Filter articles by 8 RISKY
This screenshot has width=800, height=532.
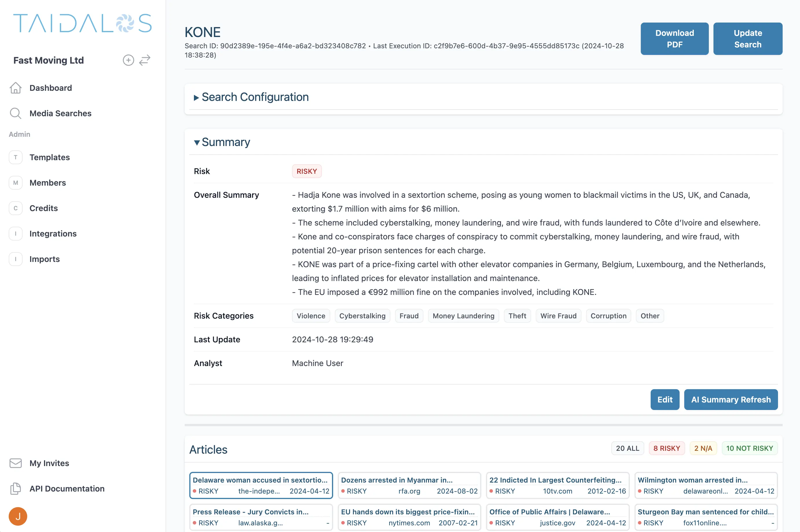coord(667,448)
